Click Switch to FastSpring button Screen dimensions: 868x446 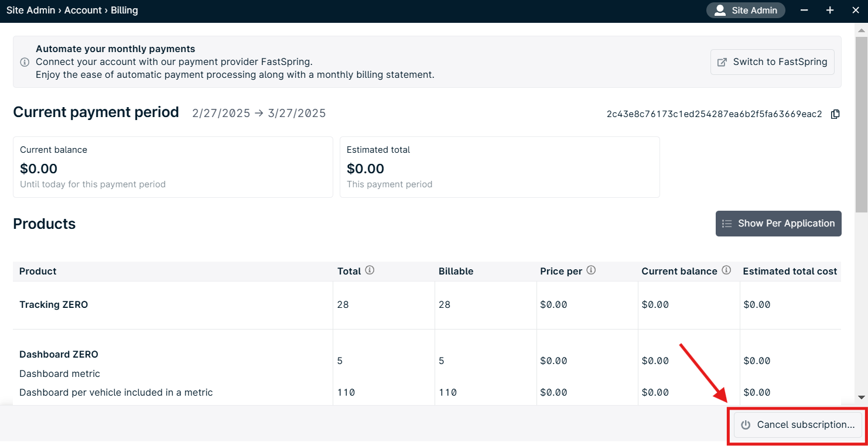(x=772, y=62)
